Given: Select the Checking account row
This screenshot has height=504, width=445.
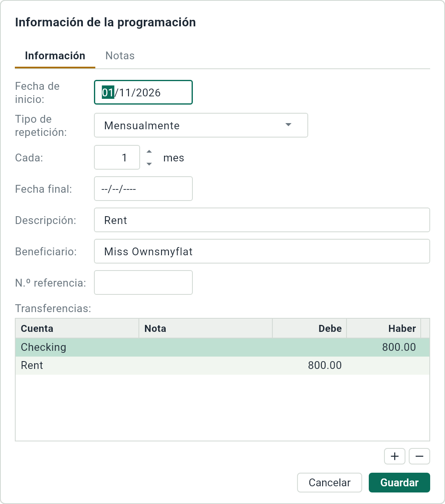Looking at the screenshot, I should coord(222,347).
